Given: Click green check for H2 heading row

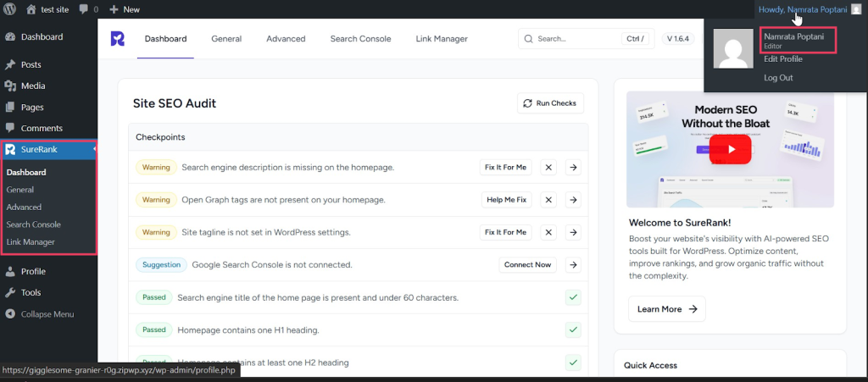Looking at the screenshot, I should 574,363.
